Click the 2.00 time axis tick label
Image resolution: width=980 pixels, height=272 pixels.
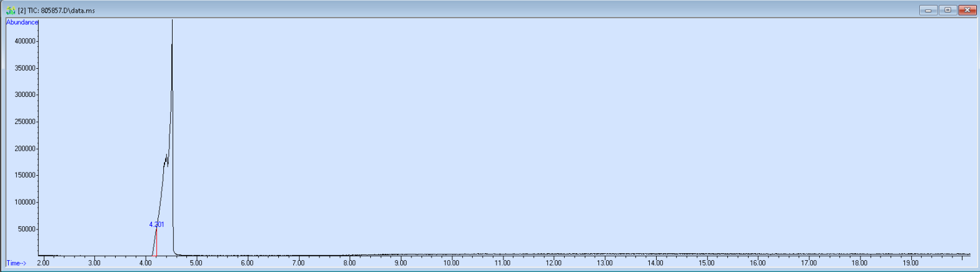pyautogui.click(x=44, y=263)
